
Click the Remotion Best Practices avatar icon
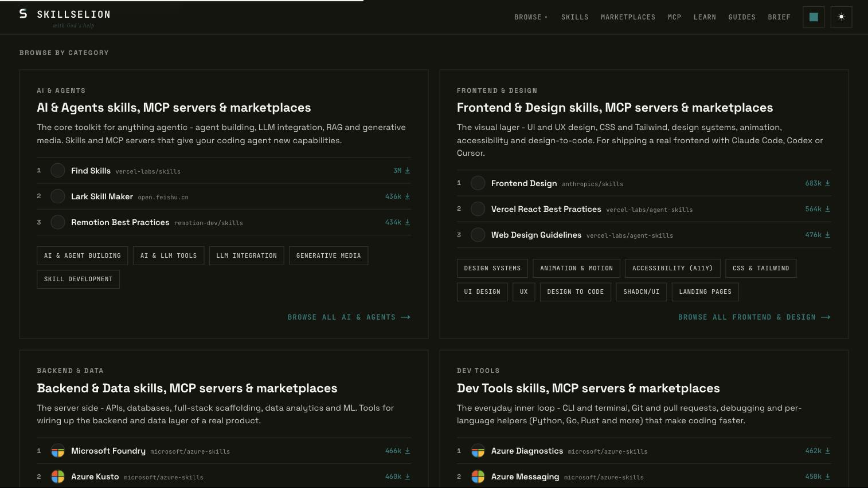point(58,222)
